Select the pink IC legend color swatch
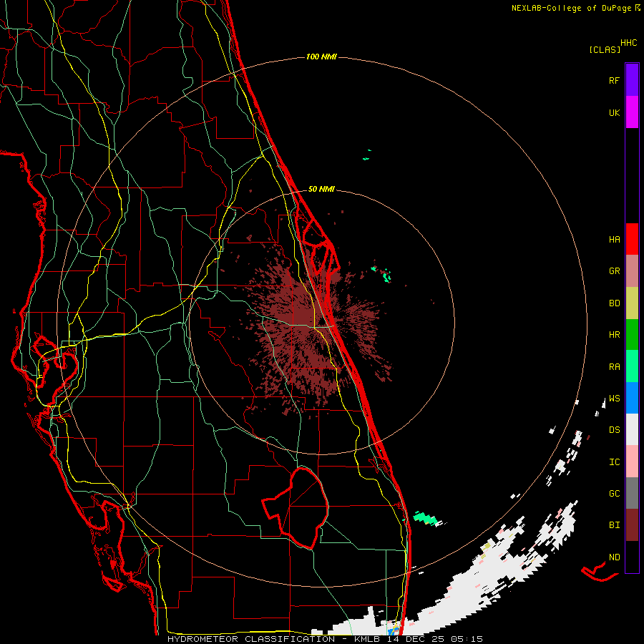Viewport: 644px width, 644px height. (632, 462)
